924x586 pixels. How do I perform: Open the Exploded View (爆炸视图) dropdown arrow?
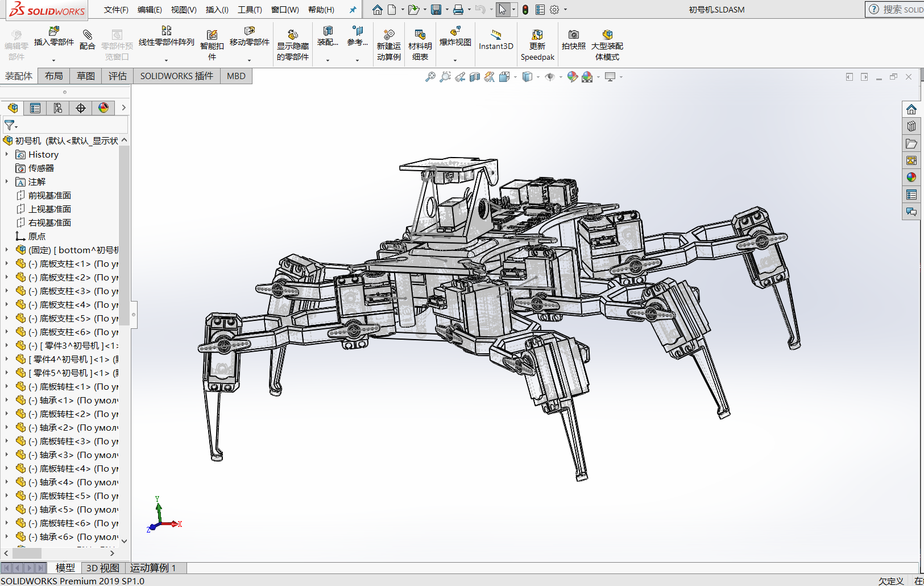pyautogui.click(x=455, y=60)
